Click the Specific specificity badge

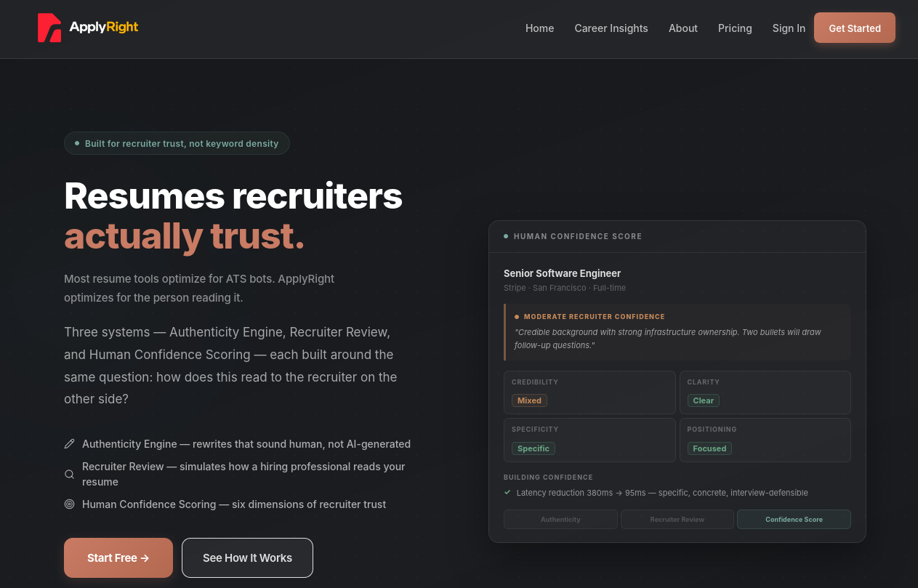[x=534, y=448]
